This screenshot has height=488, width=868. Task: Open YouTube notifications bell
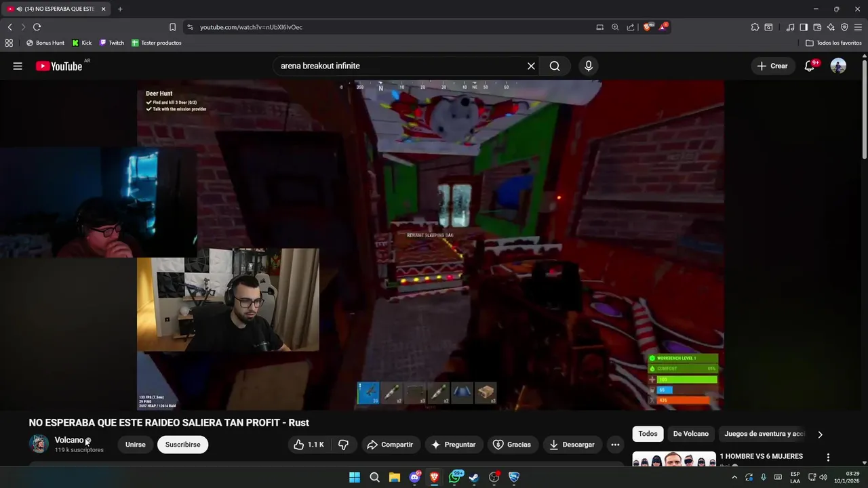810,66
